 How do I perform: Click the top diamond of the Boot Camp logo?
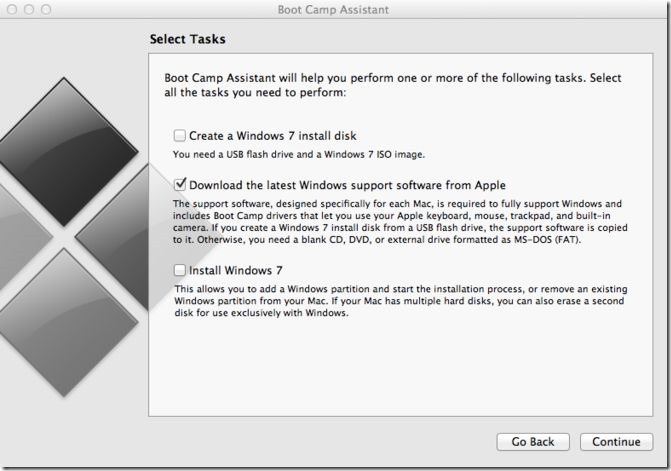point(64,151)
